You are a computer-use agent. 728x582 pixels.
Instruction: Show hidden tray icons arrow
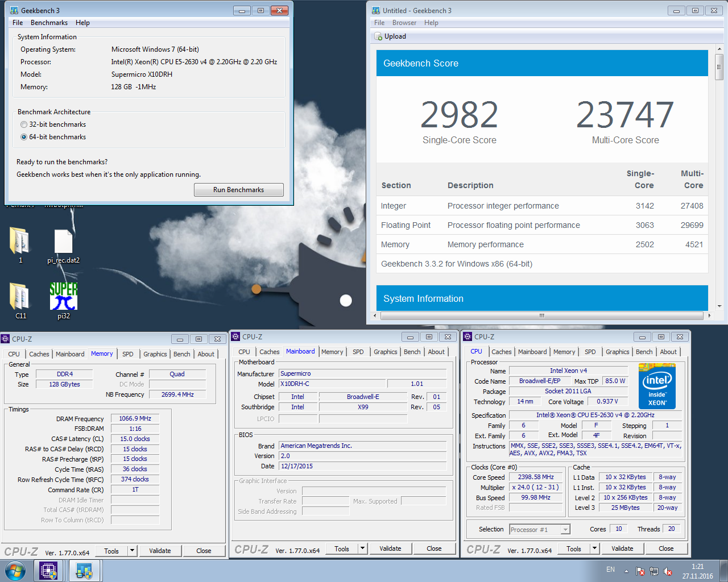(626, 571)
